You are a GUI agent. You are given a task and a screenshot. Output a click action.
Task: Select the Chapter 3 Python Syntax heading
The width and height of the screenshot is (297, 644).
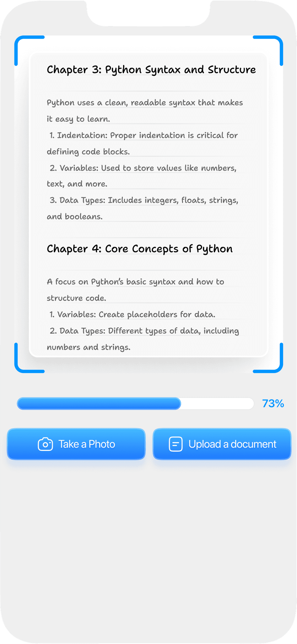151,70
